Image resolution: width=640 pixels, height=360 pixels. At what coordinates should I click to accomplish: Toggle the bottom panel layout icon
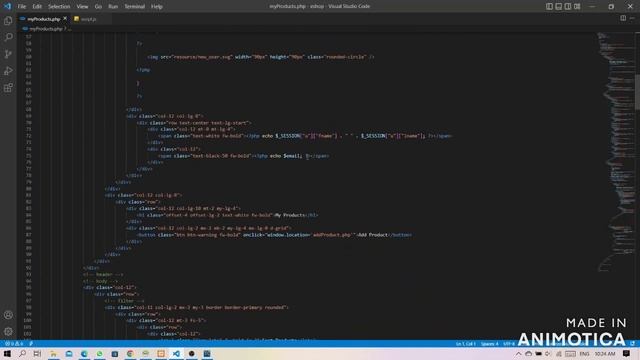[x=558, y=6]
